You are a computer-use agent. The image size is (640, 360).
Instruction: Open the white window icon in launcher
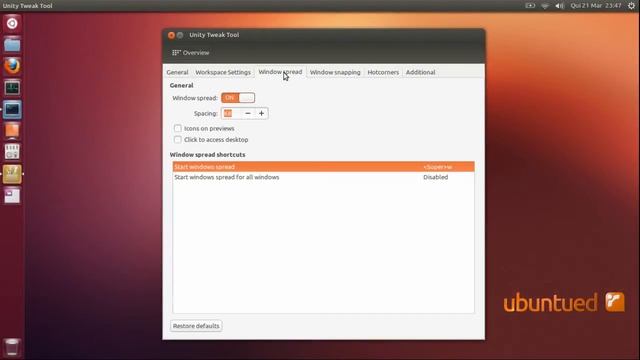pos(12,196)
